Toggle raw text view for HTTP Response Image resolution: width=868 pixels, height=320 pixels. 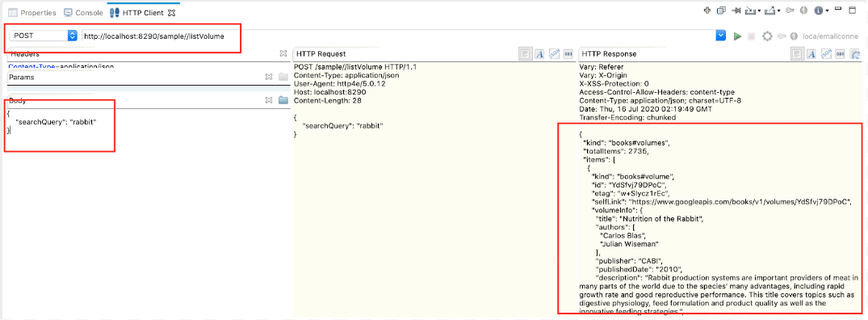(x=797, y=54)
